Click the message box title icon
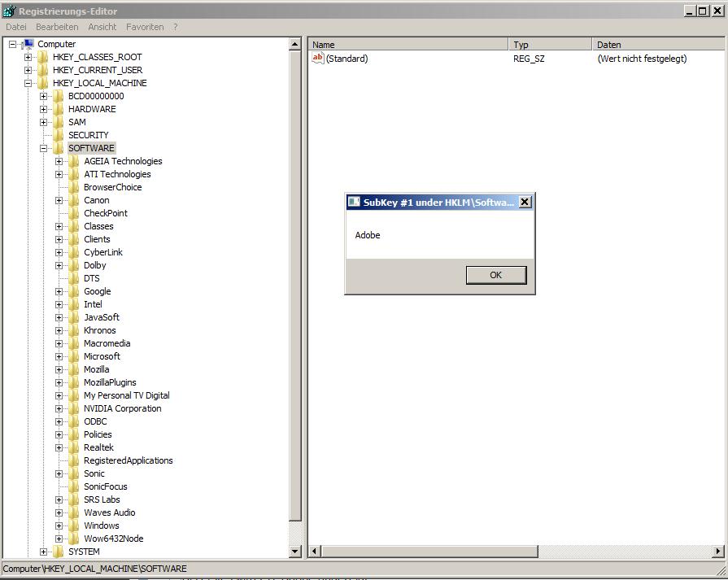Viewport: 728px width, 580px height. coord(354,202)
